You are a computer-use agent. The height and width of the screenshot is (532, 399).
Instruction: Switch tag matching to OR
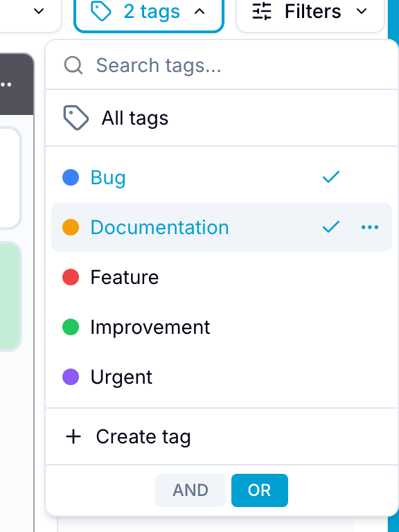tap(260, 490)
